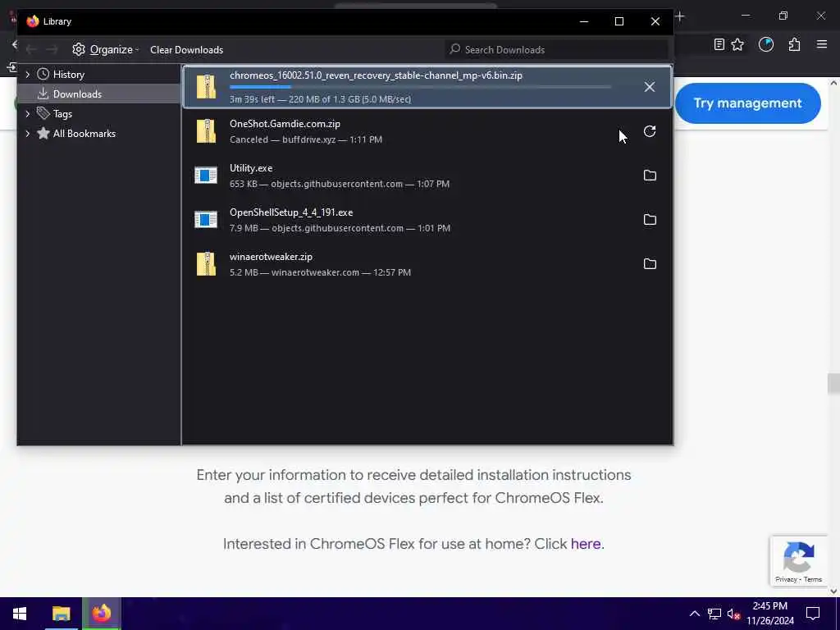Click the Utility.exe file icon
This screenshot has height=630, width=840.
[x=206, y=176]
